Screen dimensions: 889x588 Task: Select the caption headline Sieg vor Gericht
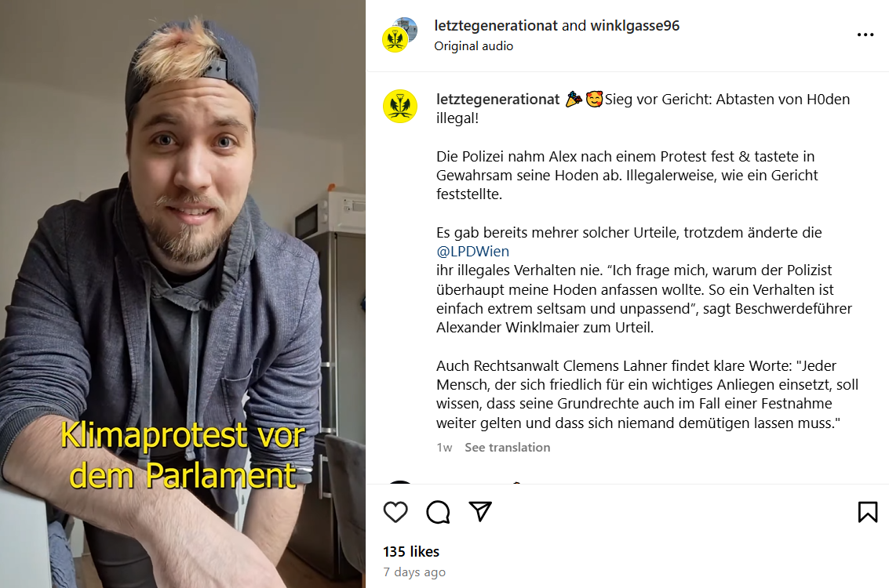(x=658, y=99)
